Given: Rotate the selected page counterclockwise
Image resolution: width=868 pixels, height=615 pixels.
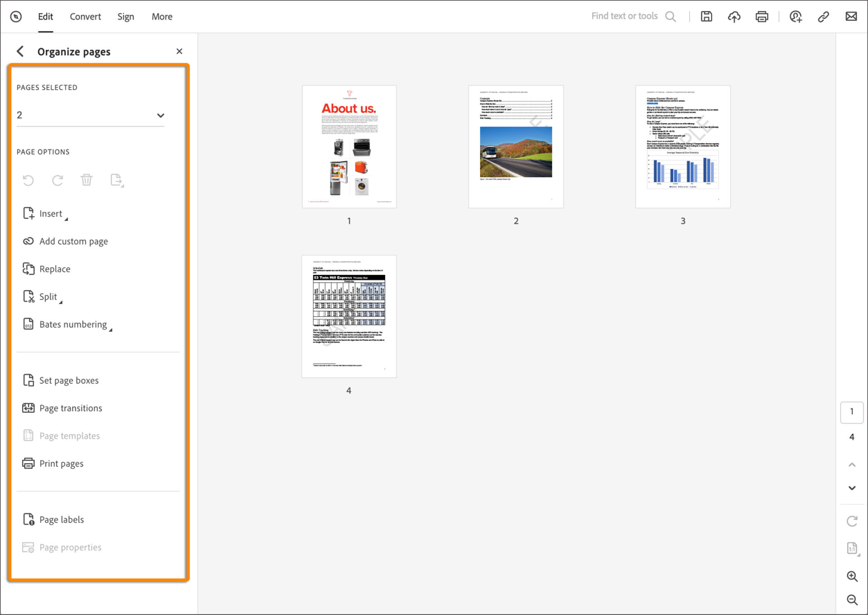Looking at the screenshot, I should click(28, 180).
